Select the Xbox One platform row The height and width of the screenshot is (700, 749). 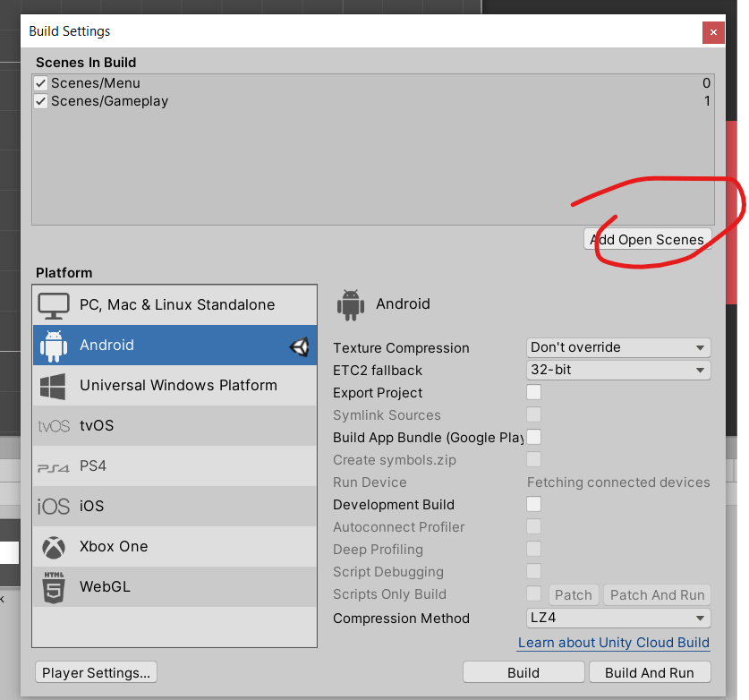(174, 546)
